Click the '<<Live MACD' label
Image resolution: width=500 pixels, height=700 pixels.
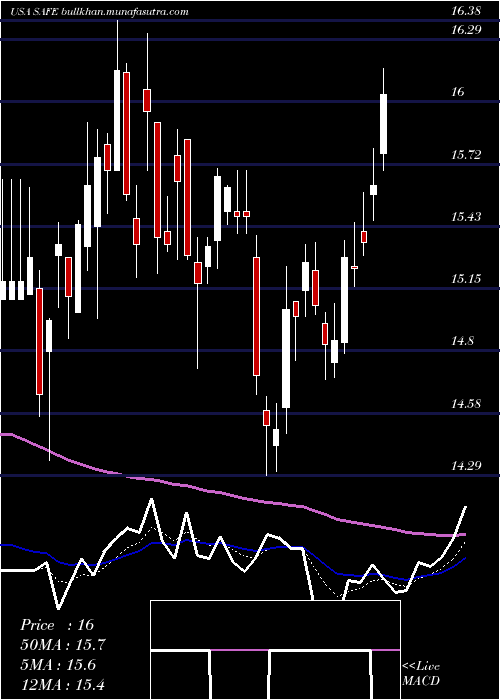point(421,673)
